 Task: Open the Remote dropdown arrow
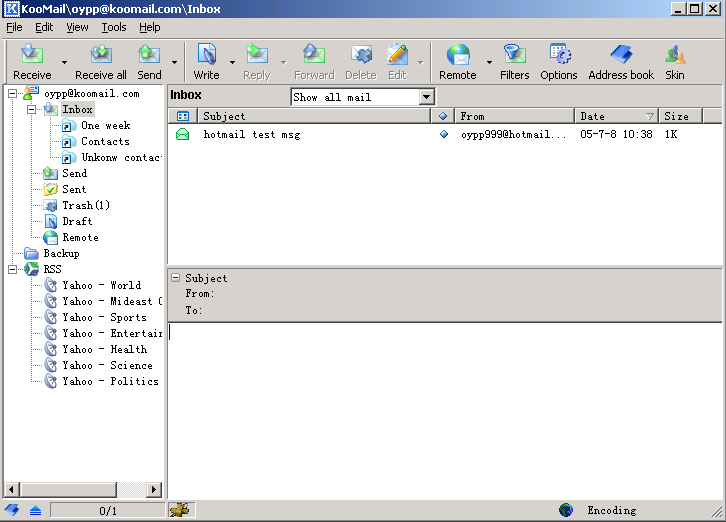tap(489, 62)
